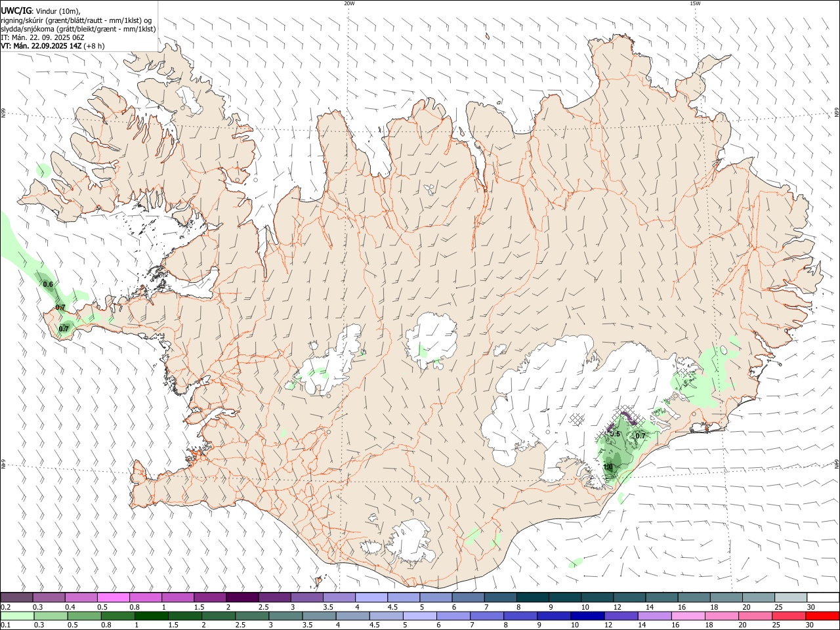Select the top legend row swatch labeled 6
This screenshot has width=840, height=630.
(x=469, y=597)
